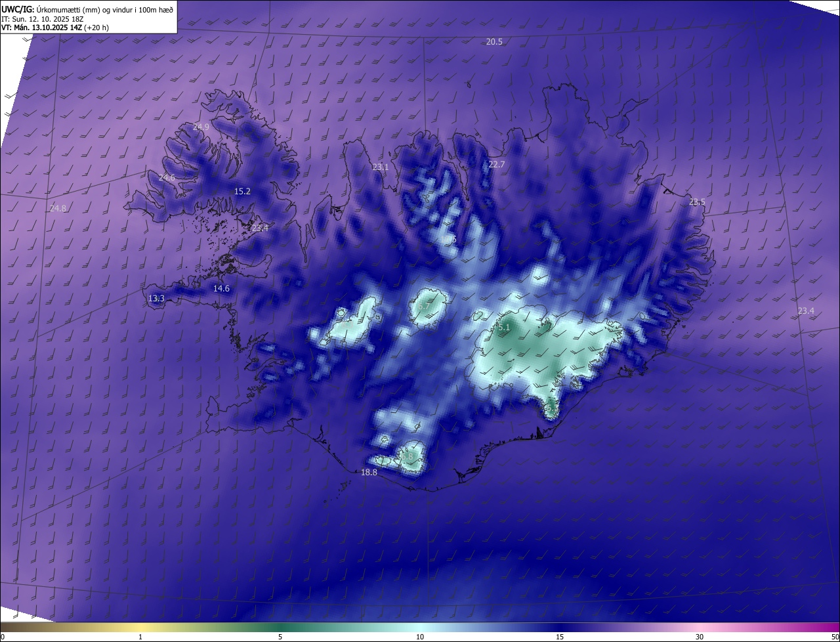Click the color scale tick labeled 10
The image size is (840, 642).
point(420,637)
